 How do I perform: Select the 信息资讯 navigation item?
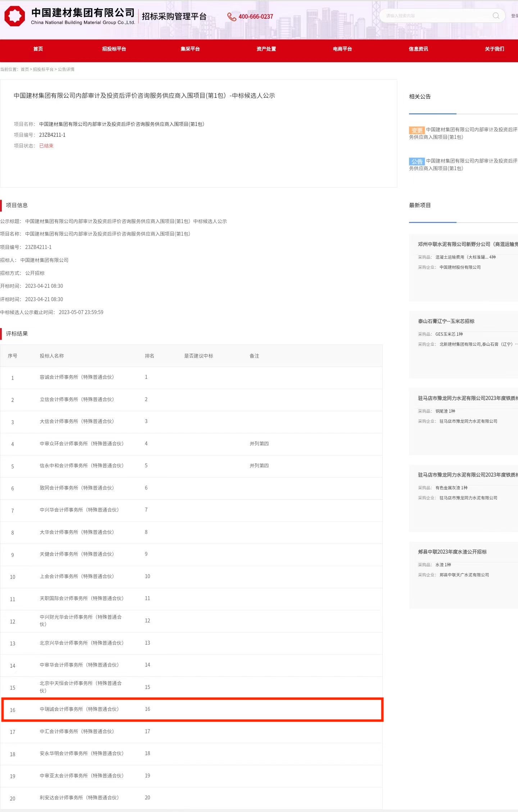[x=418, y=49]
